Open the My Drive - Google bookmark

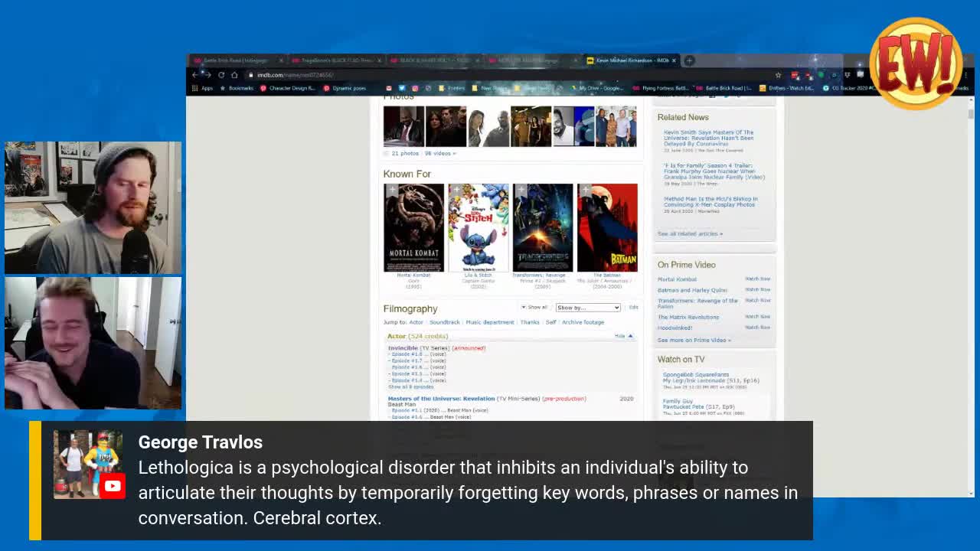[x=596, y=88]
